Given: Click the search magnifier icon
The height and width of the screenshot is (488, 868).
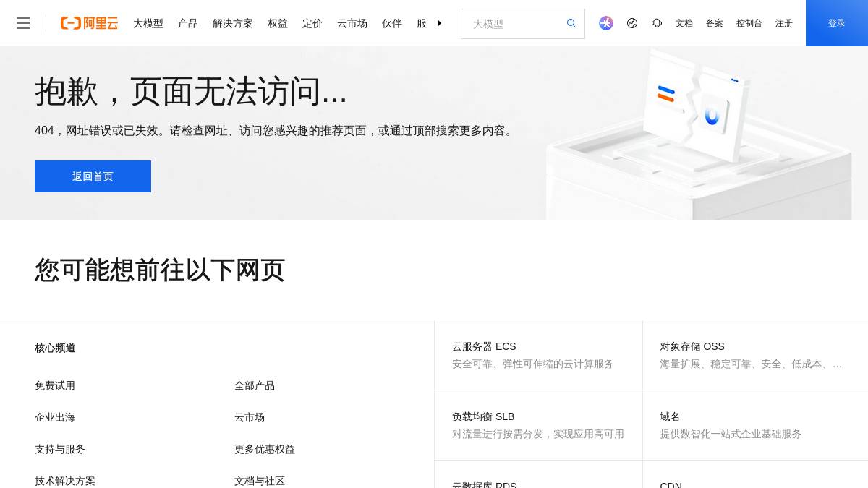Looking at the screenshot, I should point(571,23).
